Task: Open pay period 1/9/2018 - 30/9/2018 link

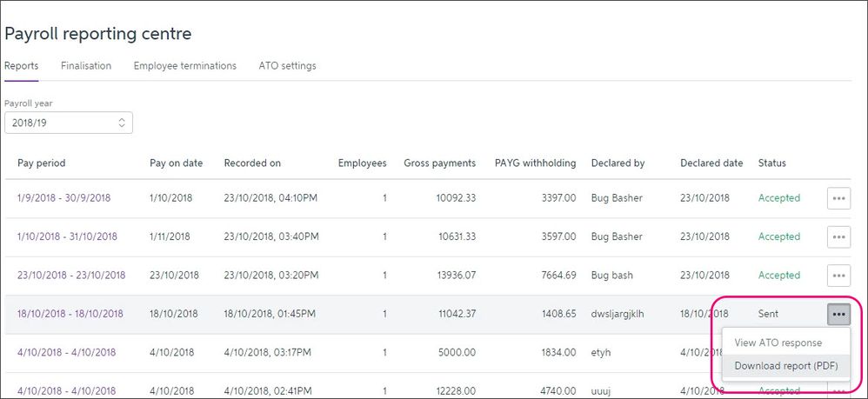Action: coord(63,198)
